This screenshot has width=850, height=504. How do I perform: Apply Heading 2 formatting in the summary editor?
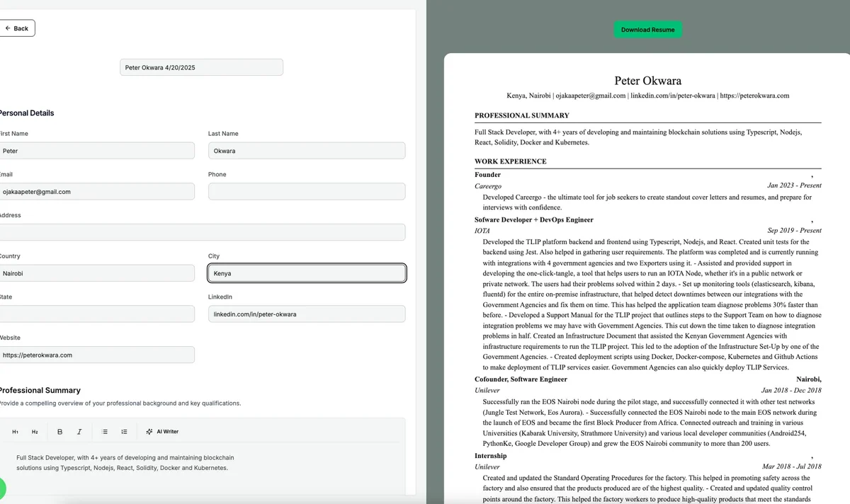pyautogui.click(x=34, y=431)
